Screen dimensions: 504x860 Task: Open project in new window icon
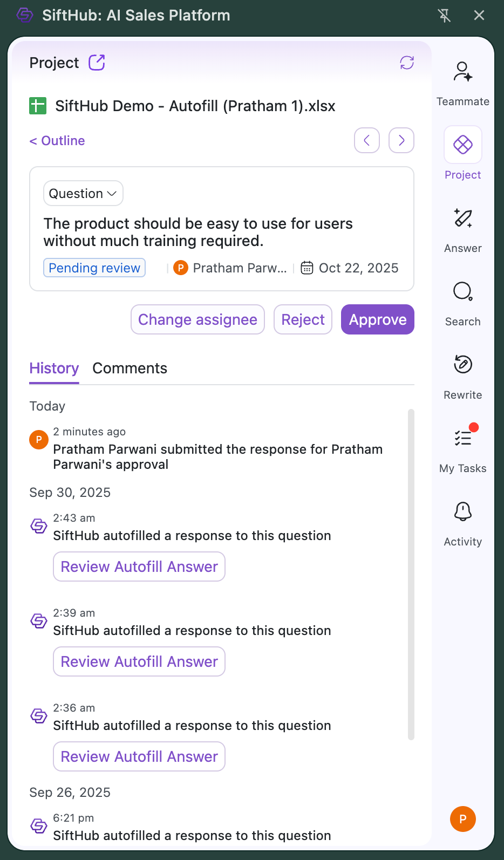point(97,63)
